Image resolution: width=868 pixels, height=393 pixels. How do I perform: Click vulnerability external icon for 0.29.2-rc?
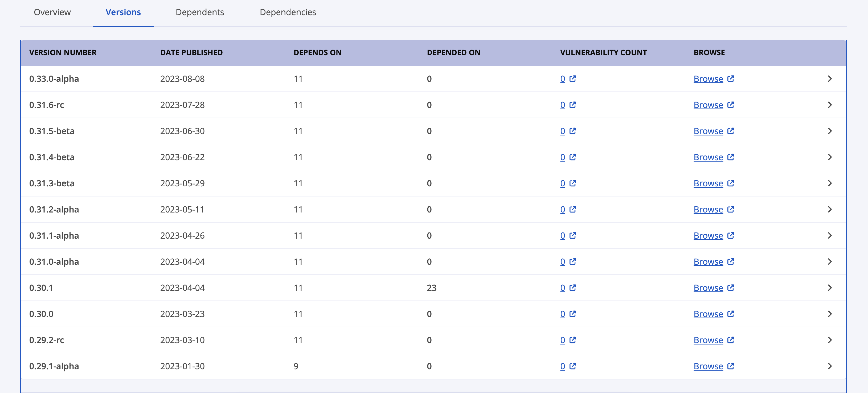(572, 340)
